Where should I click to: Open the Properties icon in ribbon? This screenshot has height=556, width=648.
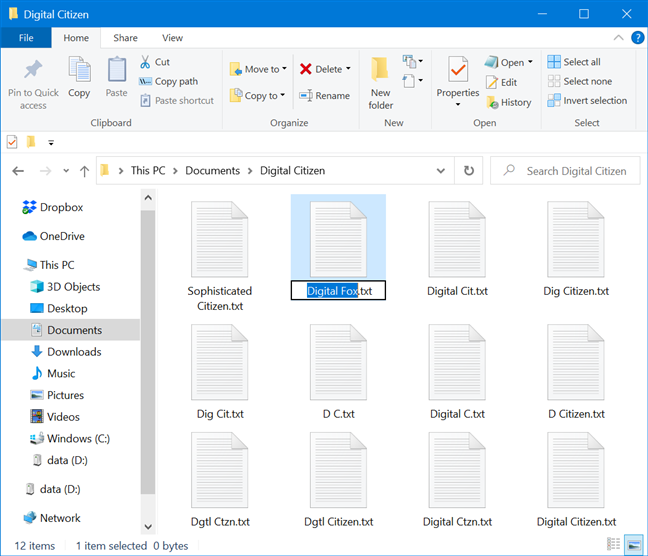(x=458, y=71)
